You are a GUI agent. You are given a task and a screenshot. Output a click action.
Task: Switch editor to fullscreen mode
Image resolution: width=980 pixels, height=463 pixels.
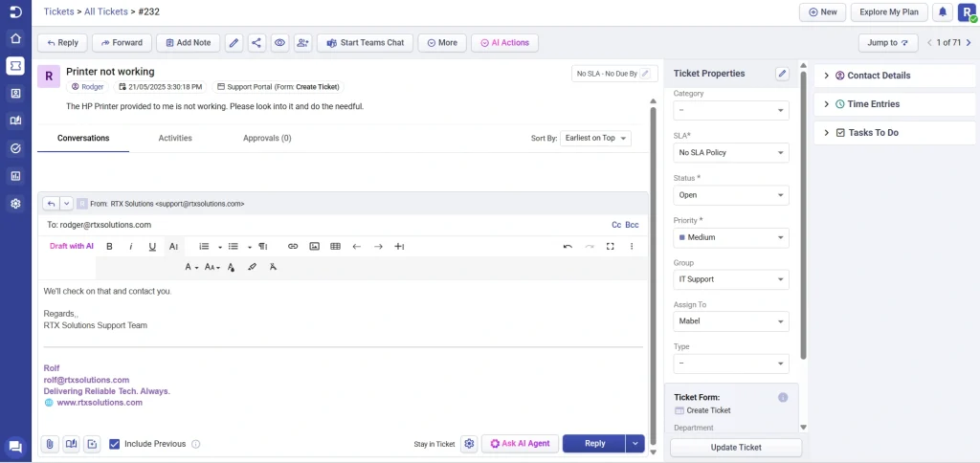tap(610, 247)
